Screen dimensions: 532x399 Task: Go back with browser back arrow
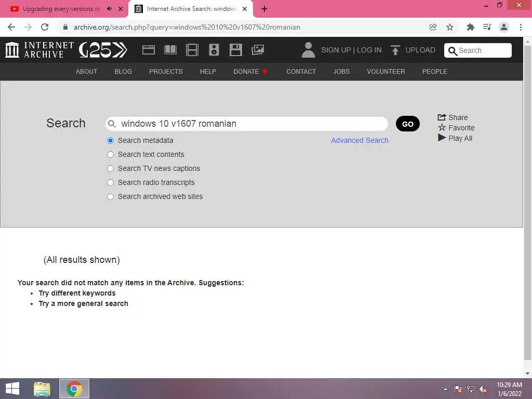pyautogui.click(x=11, y=27)
